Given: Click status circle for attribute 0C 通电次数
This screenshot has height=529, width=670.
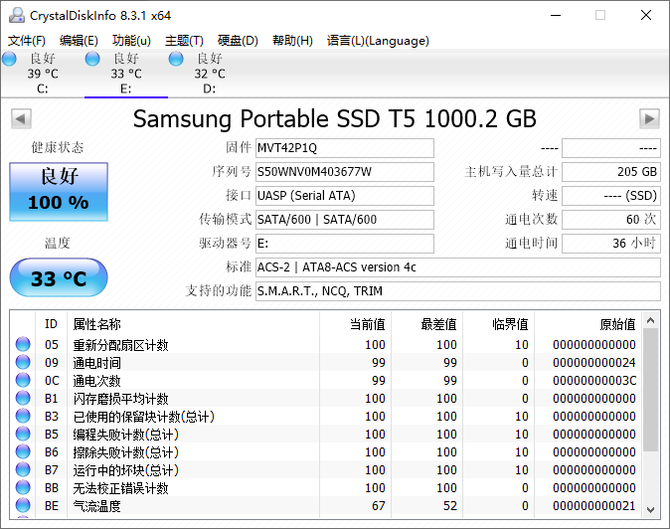Looking at the screenshot, I should pos(23,380).
